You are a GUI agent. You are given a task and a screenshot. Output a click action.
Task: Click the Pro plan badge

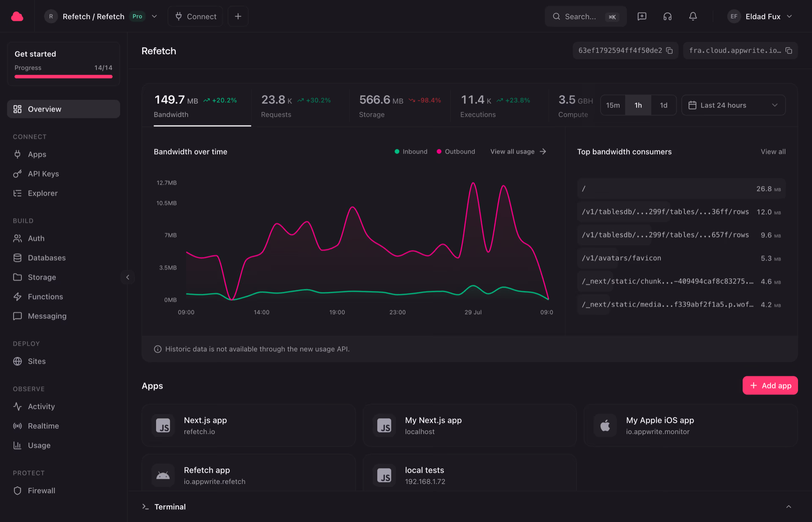coord(137,16)
